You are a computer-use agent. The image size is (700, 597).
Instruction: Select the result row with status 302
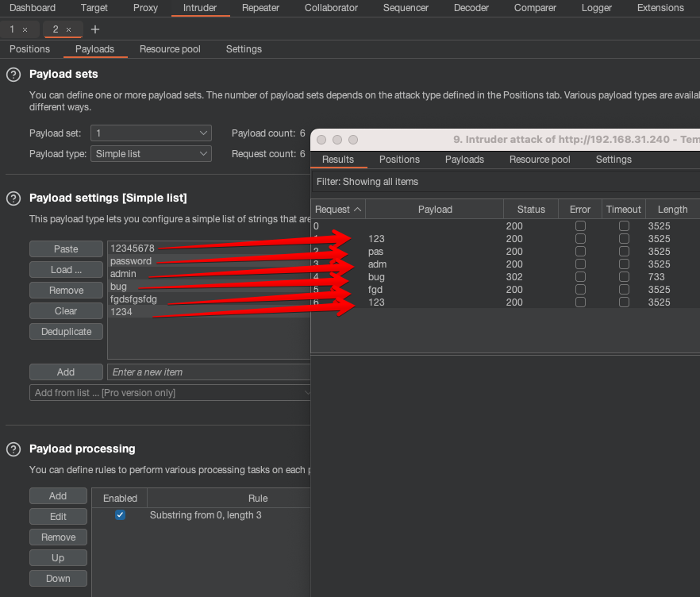coord(506,277)
